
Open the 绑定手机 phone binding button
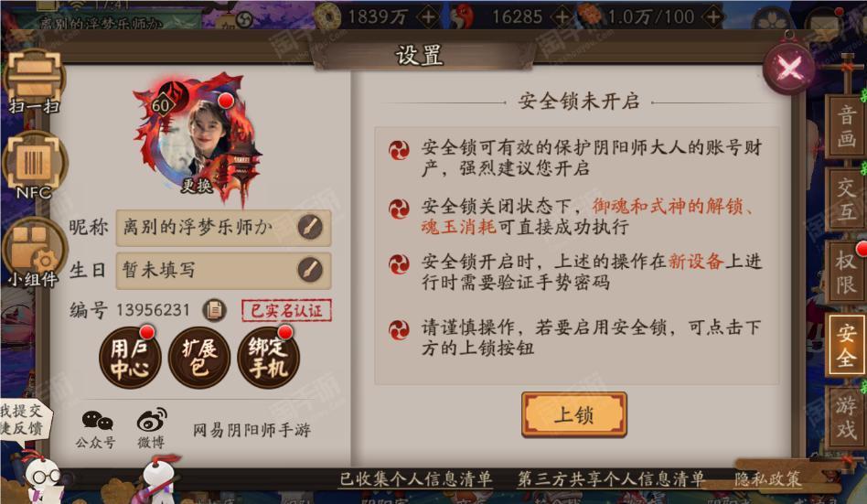coord(268,358)
